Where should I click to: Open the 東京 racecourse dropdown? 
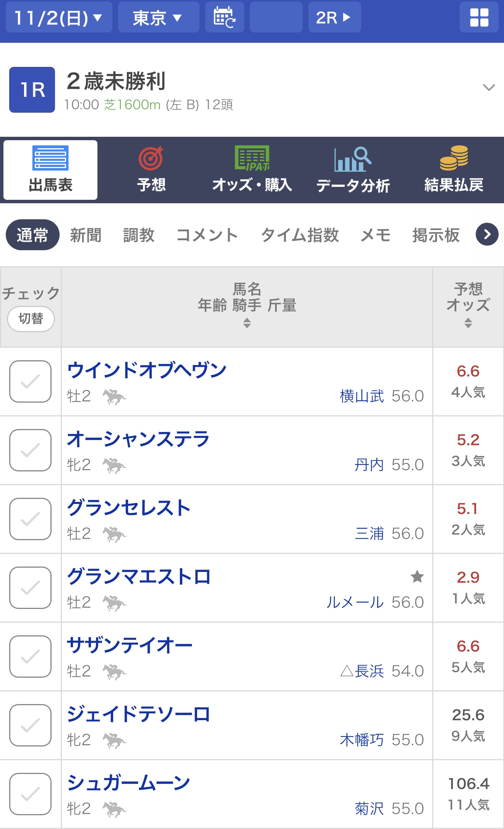[x=158, y=18]
